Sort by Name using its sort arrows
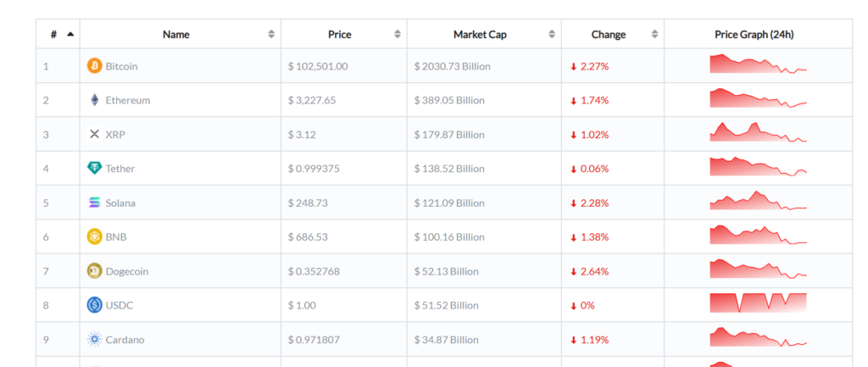 click(x=271, y=34)
